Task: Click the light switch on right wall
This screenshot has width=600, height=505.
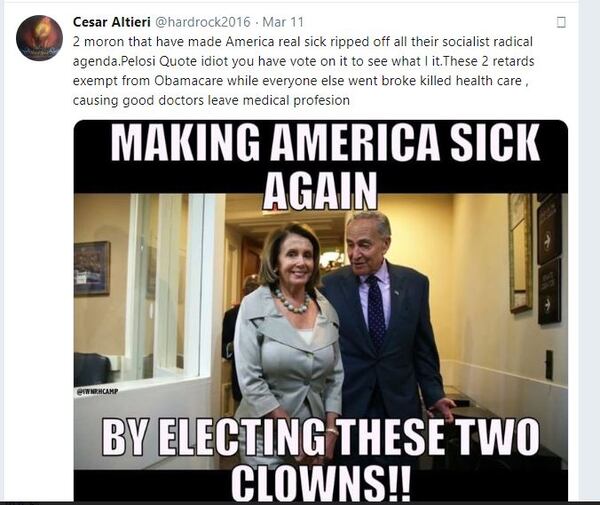Action: coord(549,365)
